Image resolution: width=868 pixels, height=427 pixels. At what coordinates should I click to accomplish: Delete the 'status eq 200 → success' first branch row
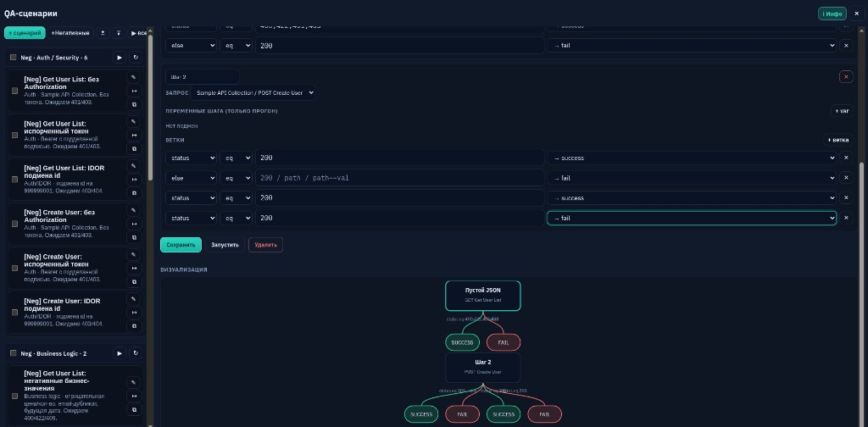click(x=846, y=158)
